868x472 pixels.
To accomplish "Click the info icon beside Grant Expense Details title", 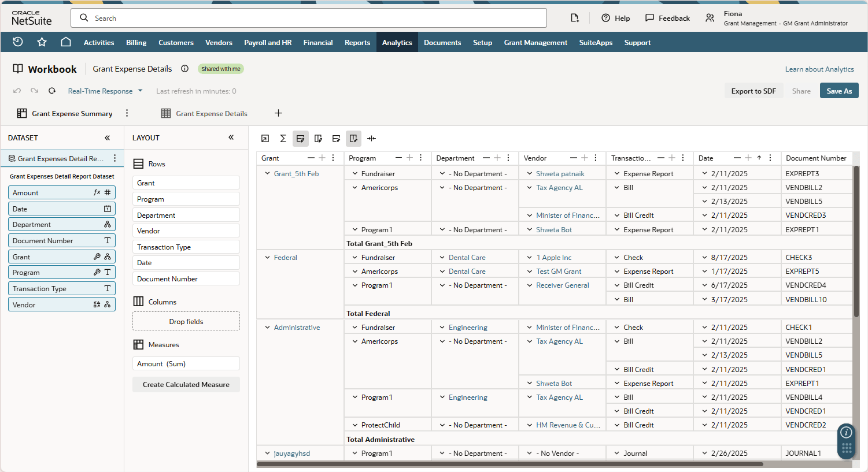I will (x=184, y=69).
